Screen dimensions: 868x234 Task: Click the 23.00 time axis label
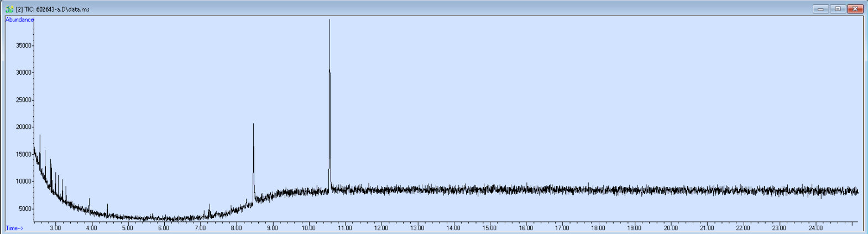tap(779, 228)
